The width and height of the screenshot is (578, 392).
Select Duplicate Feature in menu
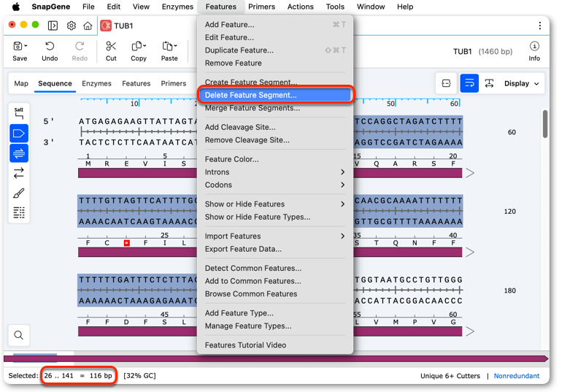[x=275, y=50]
